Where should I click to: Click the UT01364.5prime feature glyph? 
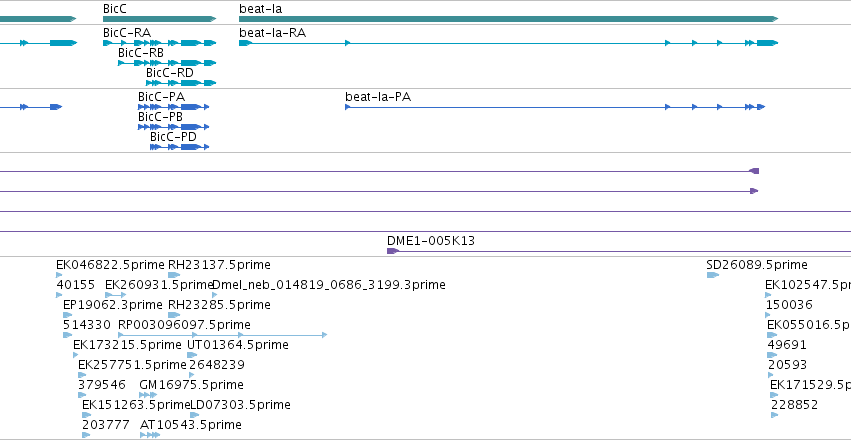coord(192,355)
